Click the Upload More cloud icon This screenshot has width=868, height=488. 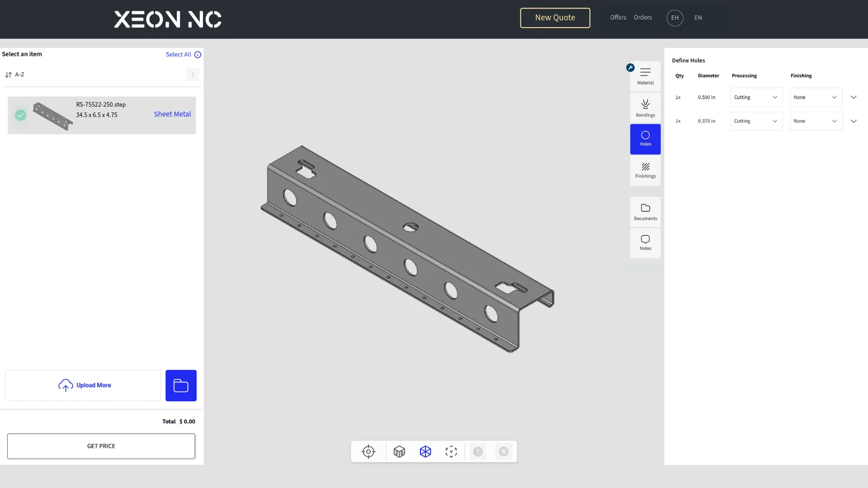66,385
